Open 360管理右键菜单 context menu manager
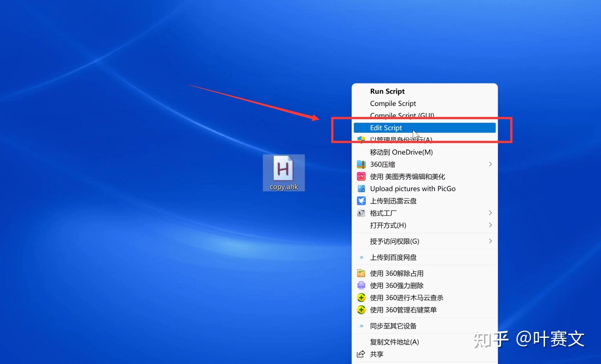The height and width of the screenshot is (364, 601). [403, 310]
